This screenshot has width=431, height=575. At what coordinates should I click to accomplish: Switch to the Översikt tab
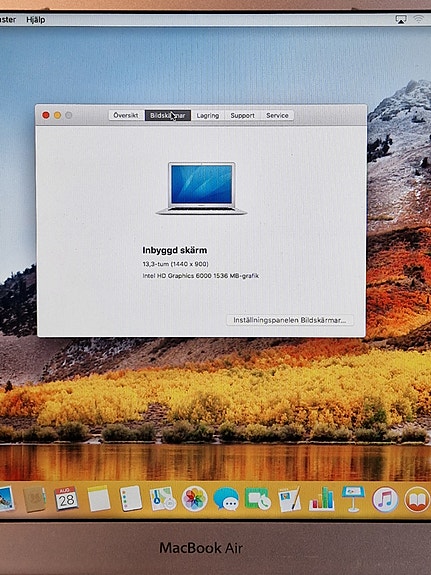126,115
